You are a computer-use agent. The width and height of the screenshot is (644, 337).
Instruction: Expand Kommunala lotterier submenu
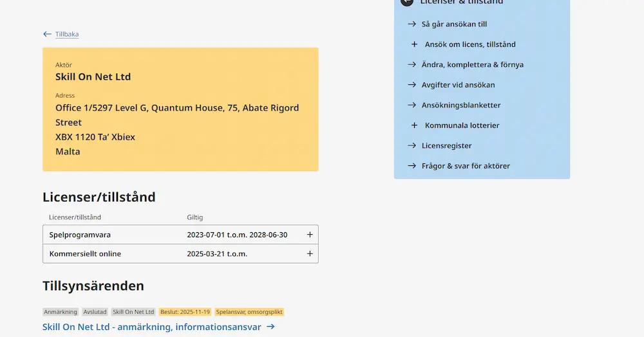point(414,125)
